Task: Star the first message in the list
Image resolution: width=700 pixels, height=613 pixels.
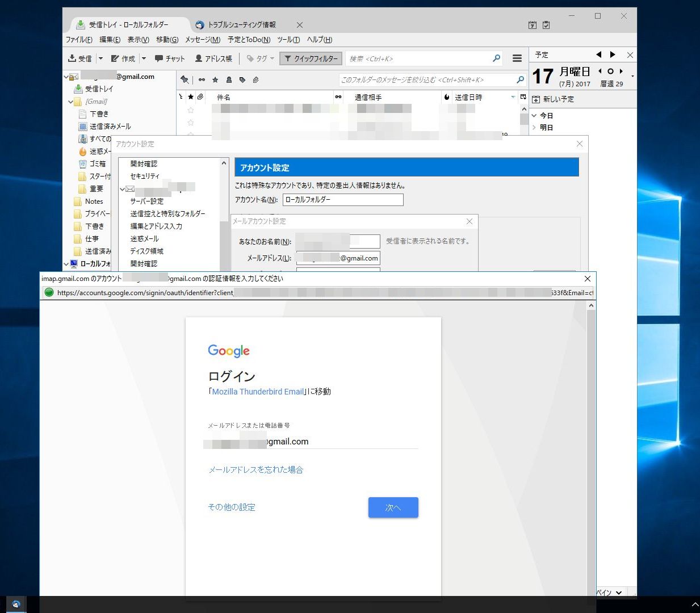Action: [191, 110]
